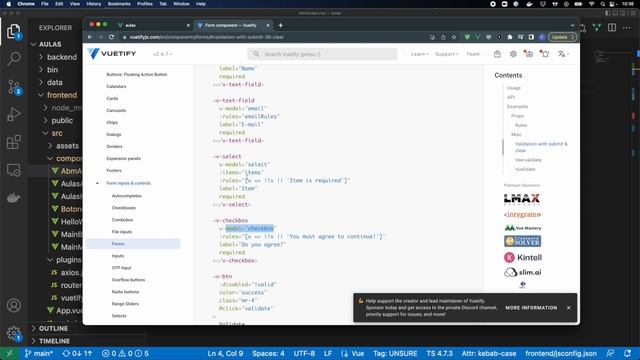Viewport: 640px width, 360px height.
Task: Open Run and Debug view
Action: pyautogui.click(x=14, y=114)
